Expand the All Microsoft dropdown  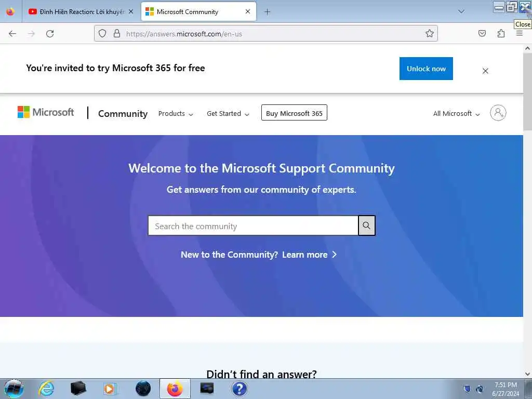(456, 114)
